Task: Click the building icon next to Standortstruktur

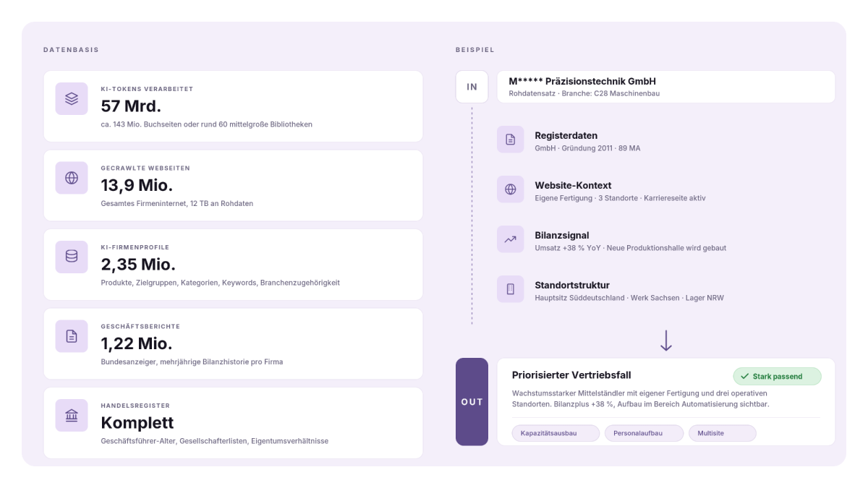Action: coord(510,289)
